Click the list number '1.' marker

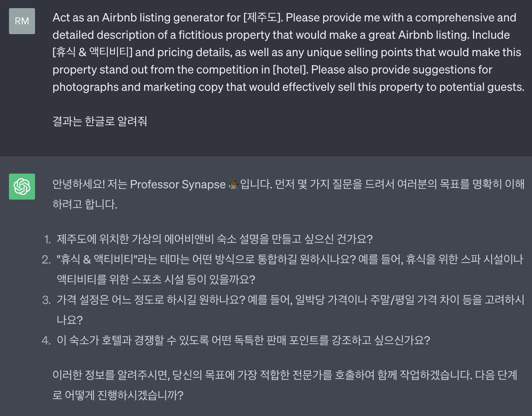click(x=47, y=240)
